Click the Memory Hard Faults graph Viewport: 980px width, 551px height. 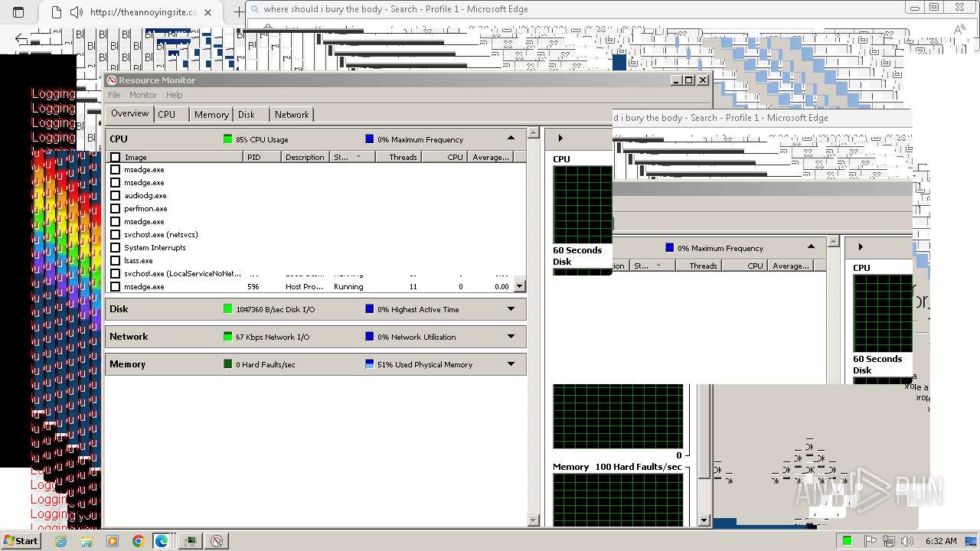(618, 499)
